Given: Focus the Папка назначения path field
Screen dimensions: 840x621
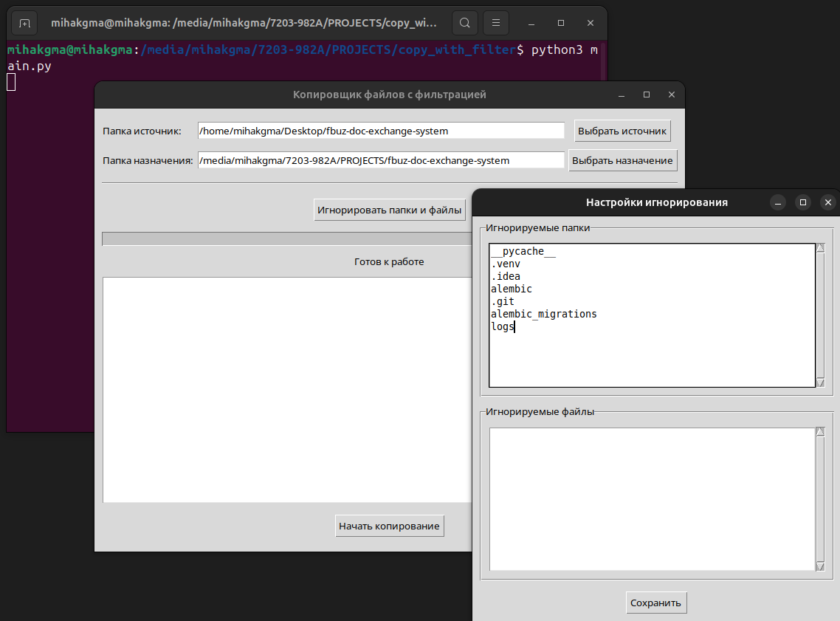Looking at the screenshot, I should click(x=381, y=160).
